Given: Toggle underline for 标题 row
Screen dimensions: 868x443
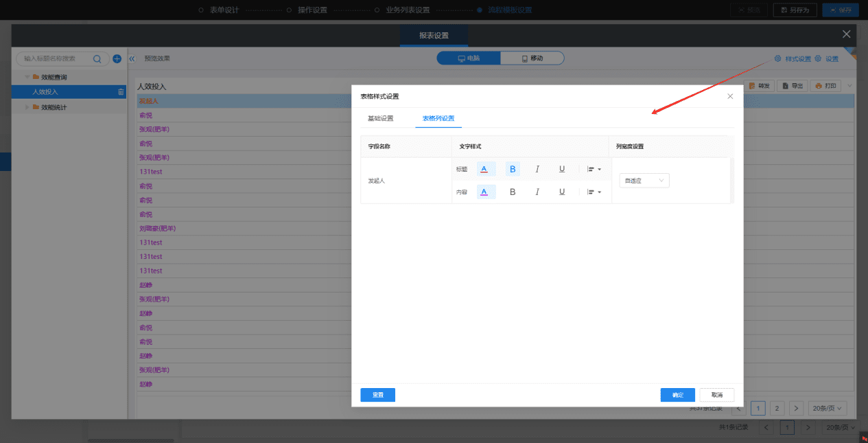Looking at the screenshot, I should (x=562, y=169).
